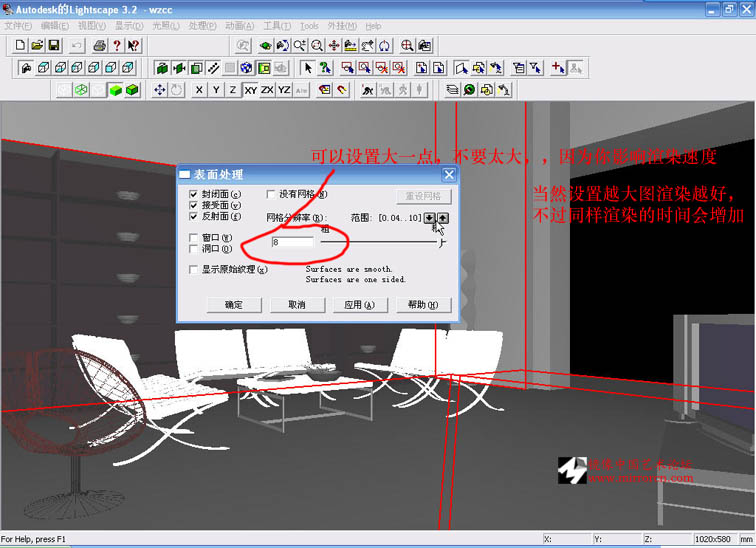Screen dimensions: 756x548
Task: Choose the black arrow Select tool
Action: (308, 67)
